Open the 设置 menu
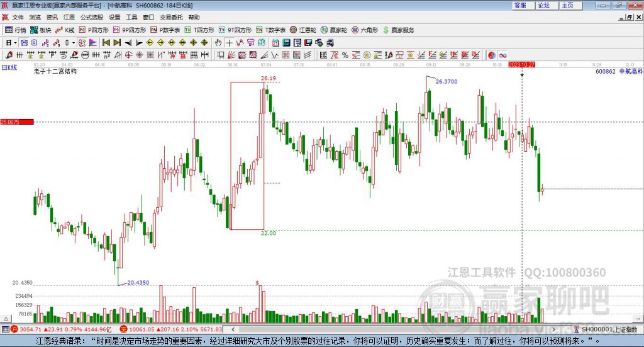This screenshot has width=644, height=347. coord(114,17)
